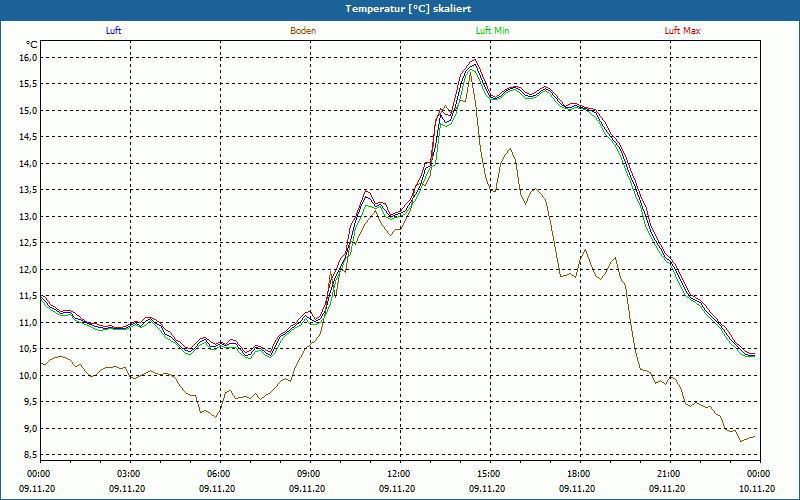Click the brown Boden legend label
Screen dimensions: 800x500
303,31
